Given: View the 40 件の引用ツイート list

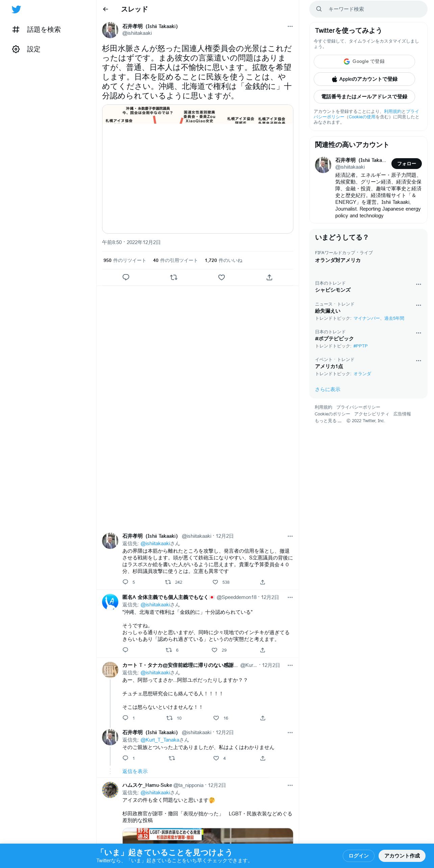Looking at the screenshot, I should [x=175, y=260].
